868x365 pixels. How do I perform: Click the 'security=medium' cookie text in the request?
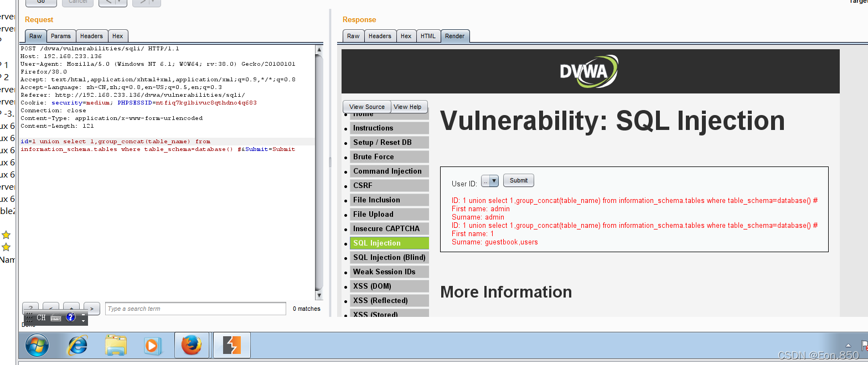click(82, 103)
